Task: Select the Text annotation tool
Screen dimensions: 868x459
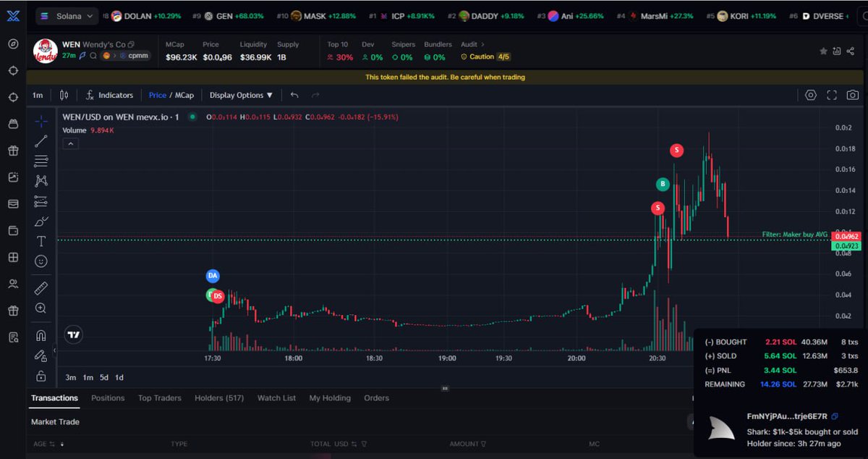Action: tap(41, 241)
